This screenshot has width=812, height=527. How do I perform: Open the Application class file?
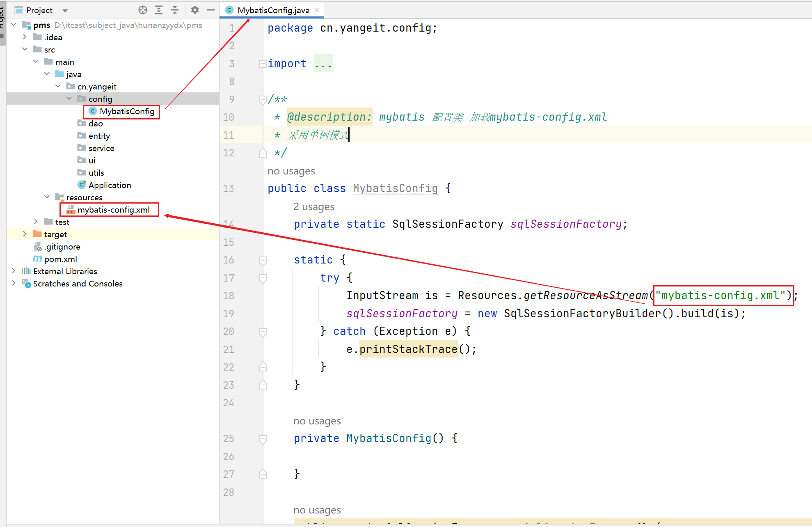coord(110,185)
